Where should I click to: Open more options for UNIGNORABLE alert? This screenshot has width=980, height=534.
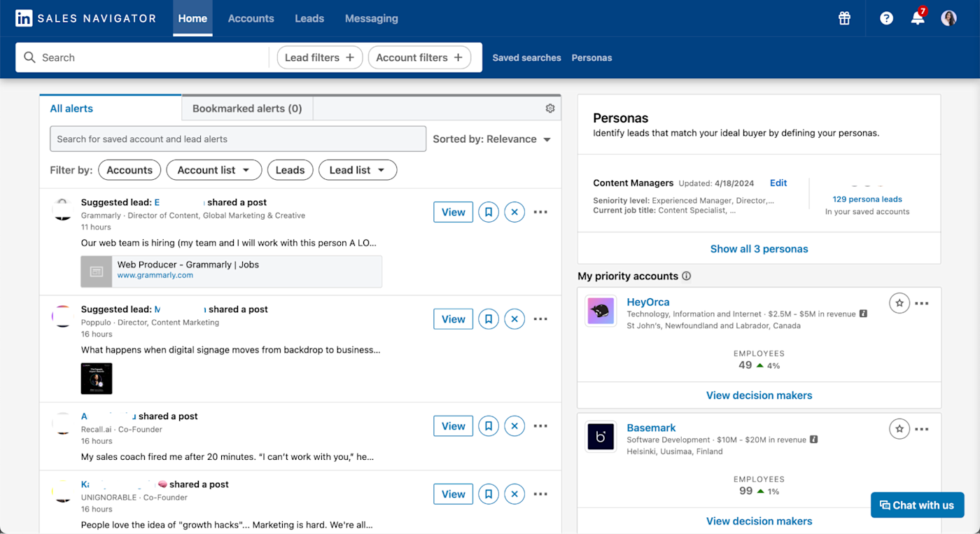point(540,494)
